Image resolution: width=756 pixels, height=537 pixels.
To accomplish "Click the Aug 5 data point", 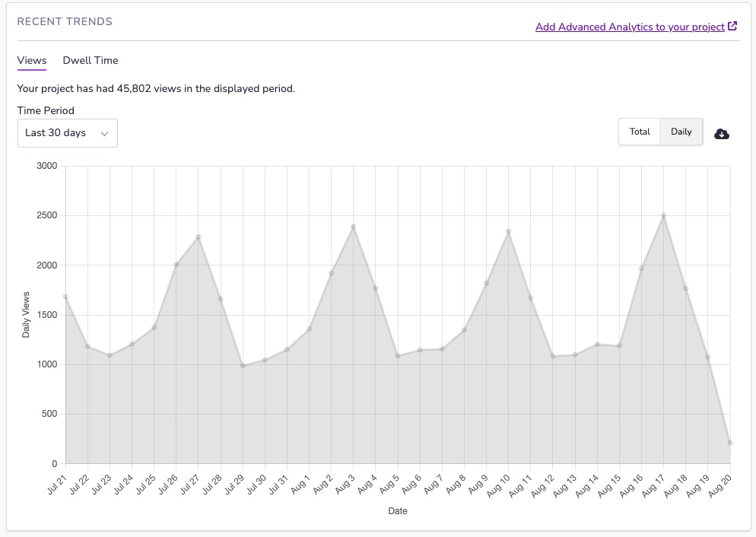I will point(398,356).
